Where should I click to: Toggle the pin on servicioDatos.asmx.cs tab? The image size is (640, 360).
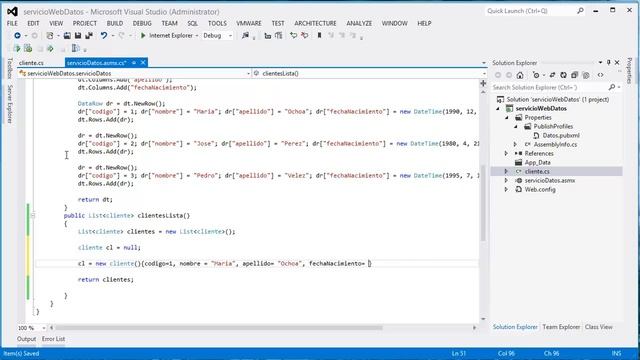[134, 62]
